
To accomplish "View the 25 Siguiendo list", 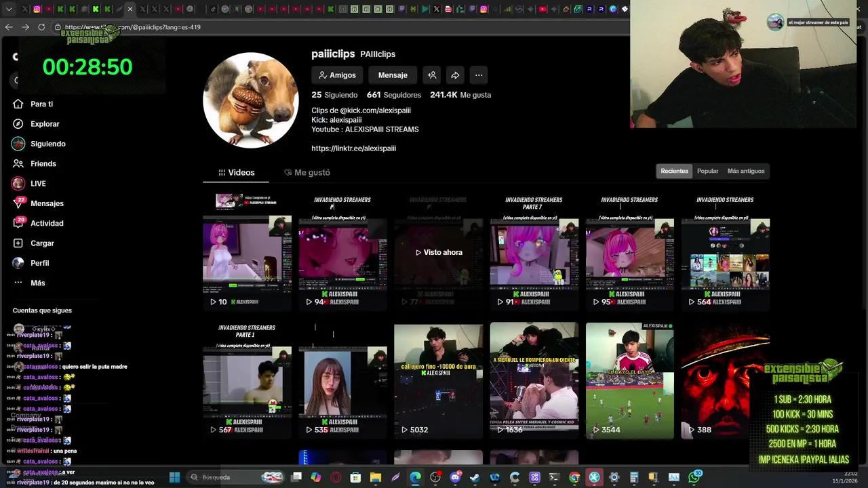I will [x=334, y=95].
